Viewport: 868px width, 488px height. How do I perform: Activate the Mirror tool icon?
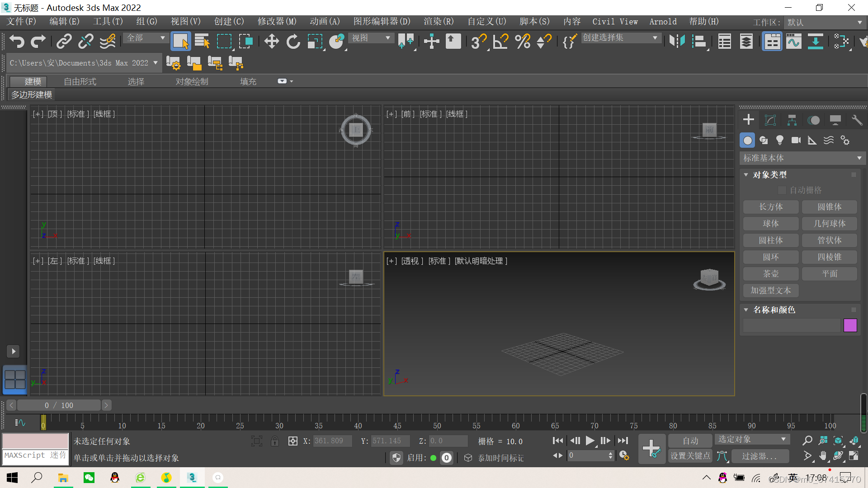pos(677,42)
